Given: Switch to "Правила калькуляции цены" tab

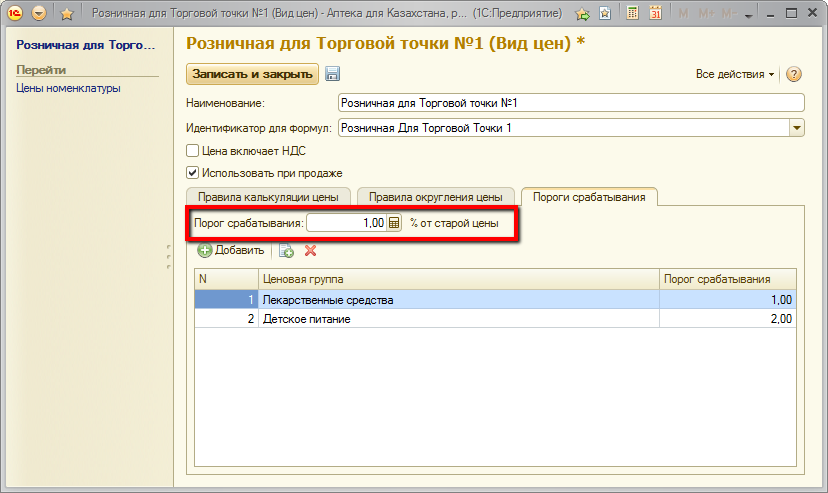Looking at the screenshot, I should pyautogui.click(x=269, y=197).
